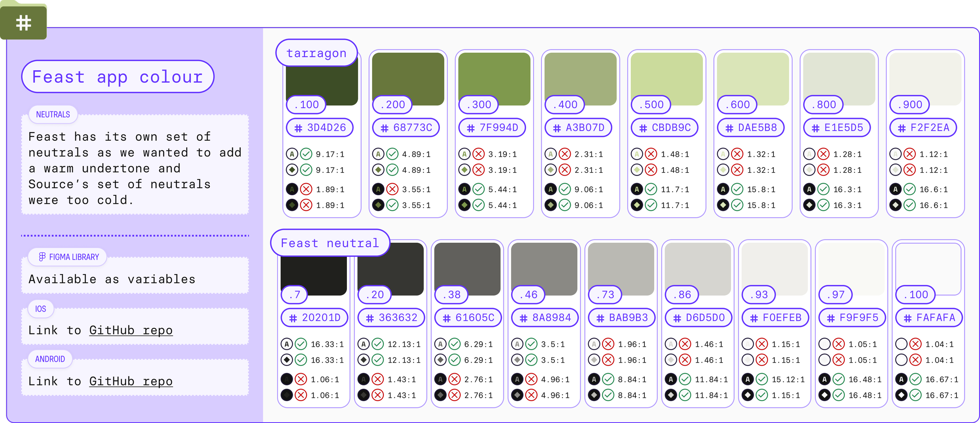Copy hex code FAFAFA

929,318
